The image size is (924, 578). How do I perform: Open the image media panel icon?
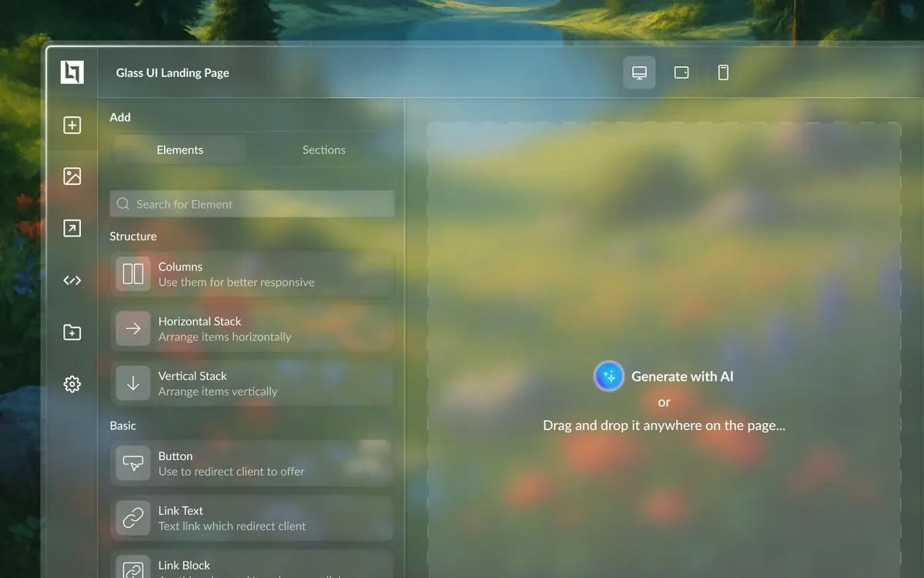tap(72, 176)
